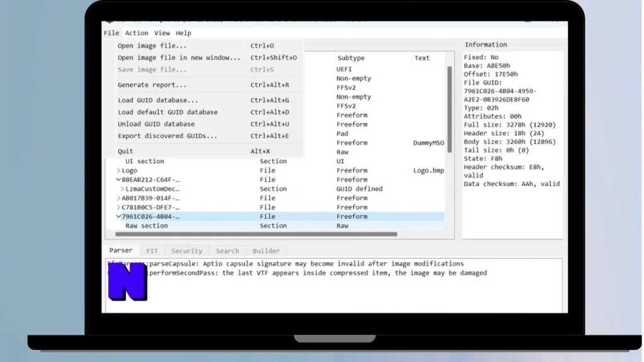The image size is (644, 362).
Task: Open the File menu
Action: (x=111, y=33)
